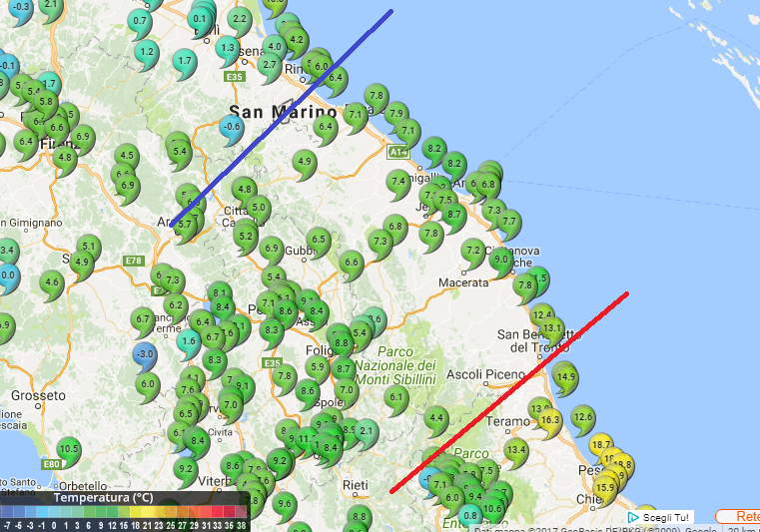Click the 13.4 marker near Teramo
The image size is (760, 532).
pyautogui.click(x=515, y=450)
